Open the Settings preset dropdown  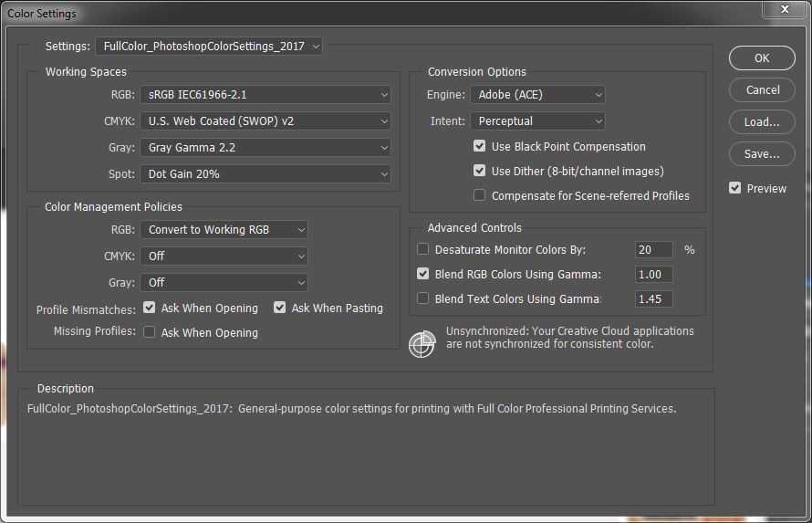tap(209, 46)
